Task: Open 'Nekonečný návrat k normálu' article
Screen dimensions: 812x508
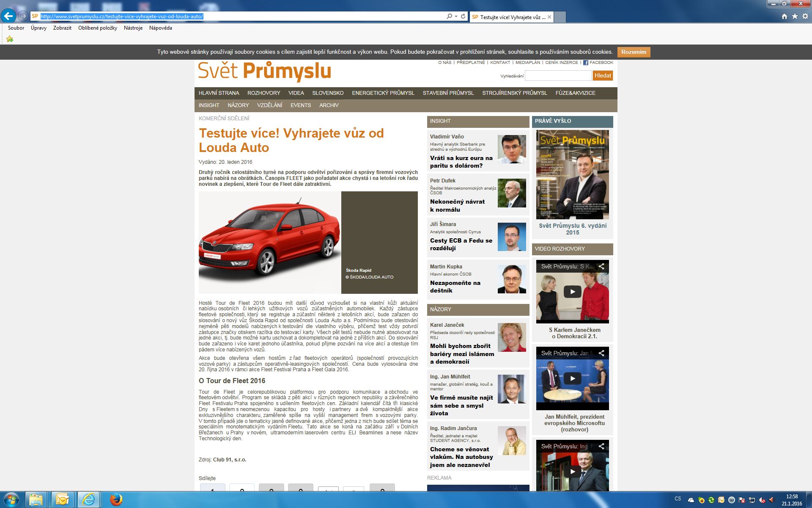Action: point(458,206)
